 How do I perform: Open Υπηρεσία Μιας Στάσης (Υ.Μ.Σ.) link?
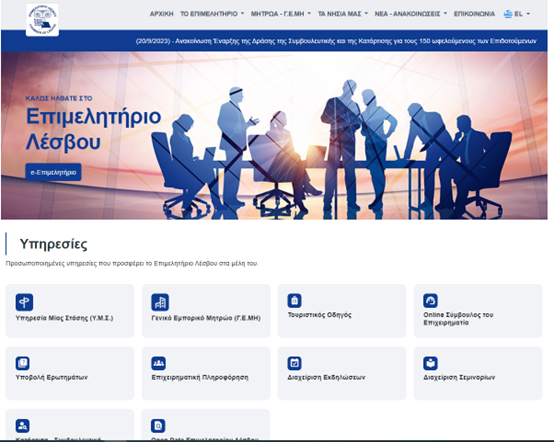pos(64,318)
